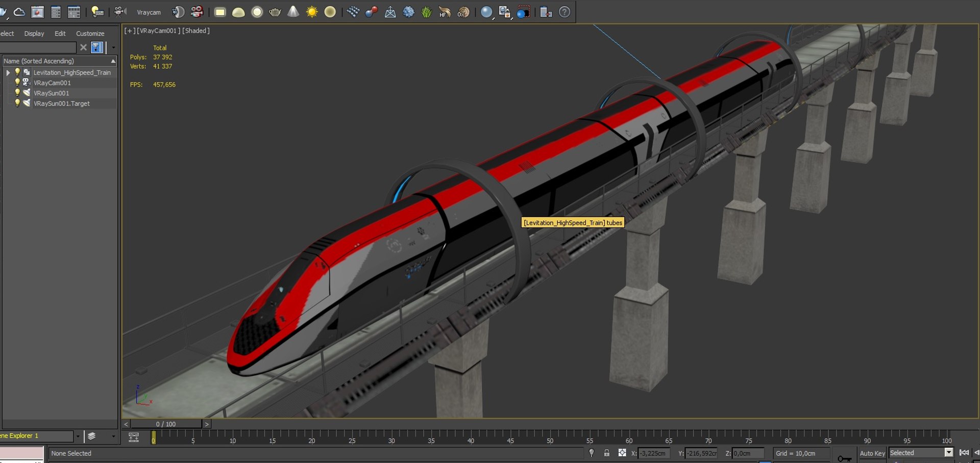
Task: Click the blue spiky sphere icon
Action: click(408, 12)
